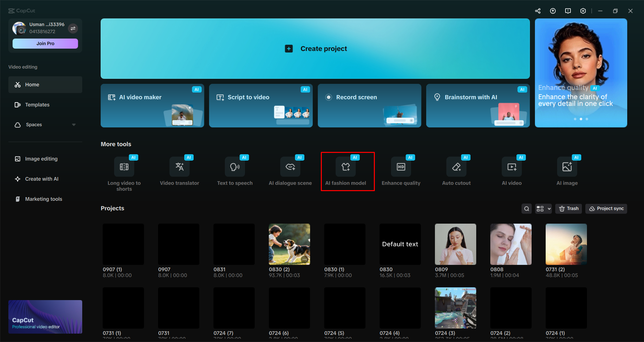Open project 0831 thumbnail
The height and width of the screenshot is (342, 644).
tap(234, 244)
